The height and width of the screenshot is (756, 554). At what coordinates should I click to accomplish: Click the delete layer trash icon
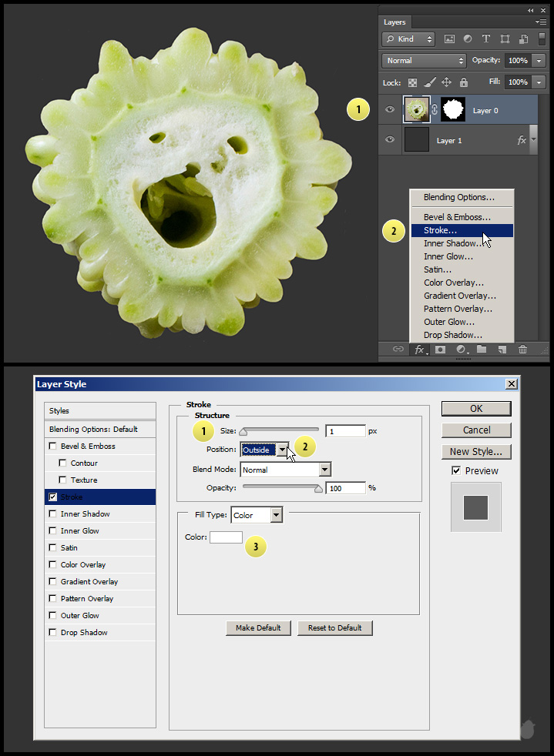click(522, 350)
